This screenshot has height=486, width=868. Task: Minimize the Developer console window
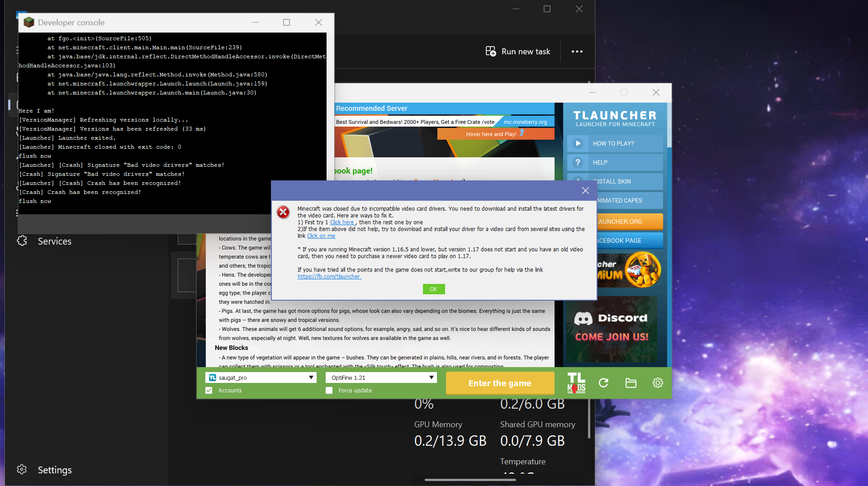tap(255, 22)
